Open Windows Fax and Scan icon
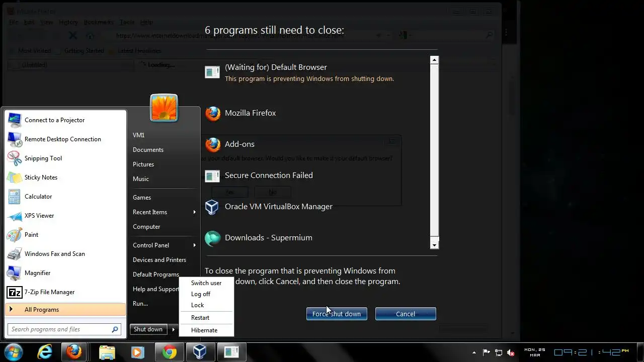 (15, 254)
